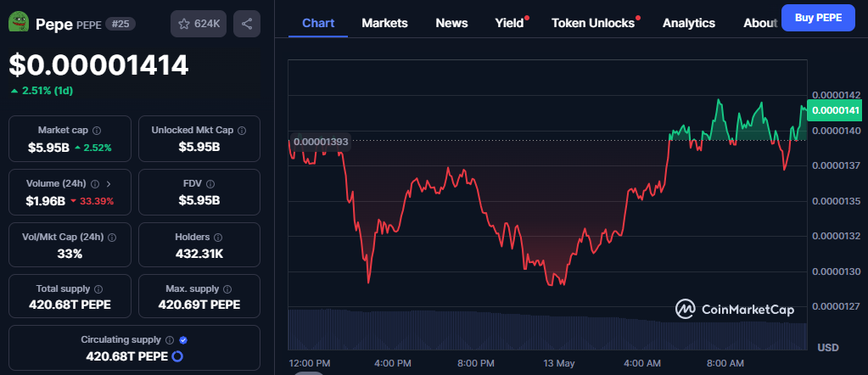Image resolution: width=868 pixels, height=375 pixels.
Task: Click the Buy PEPE button
Action: coord(818,18)
